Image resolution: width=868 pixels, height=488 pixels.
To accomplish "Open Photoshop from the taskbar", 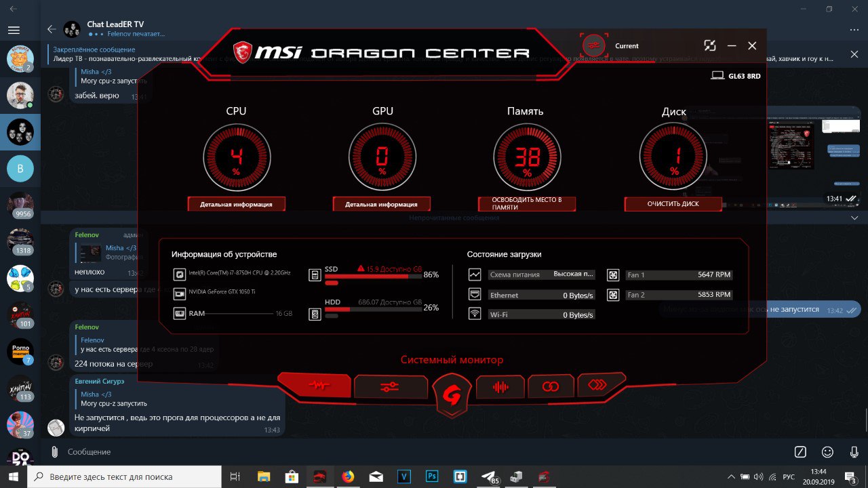I will [432, 476].
